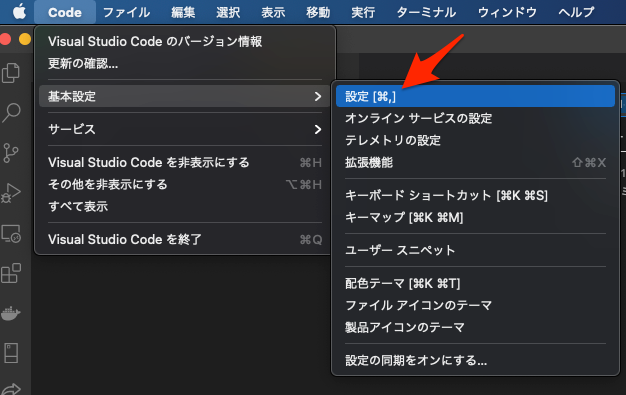The width and height of the screenshot is (626, 395).
Task: Open the ウィンドウ menu
Action: pyautogui.click(x=507, y=12)
